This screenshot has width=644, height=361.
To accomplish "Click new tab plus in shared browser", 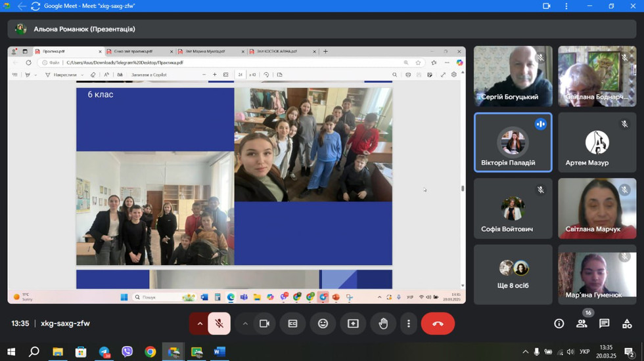I will point(325,51).
